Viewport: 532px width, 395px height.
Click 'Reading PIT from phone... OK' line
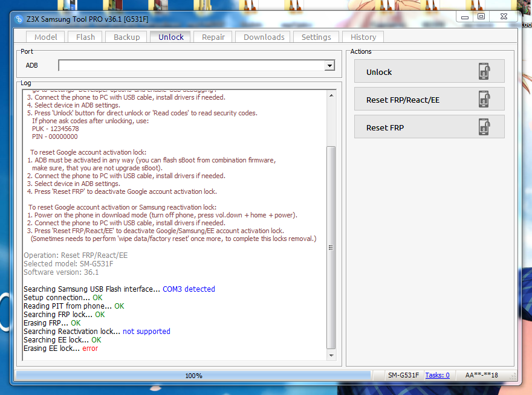click(x=74, y=306)
